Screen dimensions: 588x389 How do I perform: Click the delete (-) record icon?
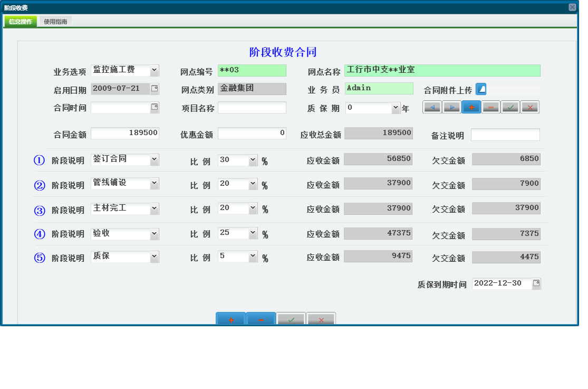[x=491, y=107]
